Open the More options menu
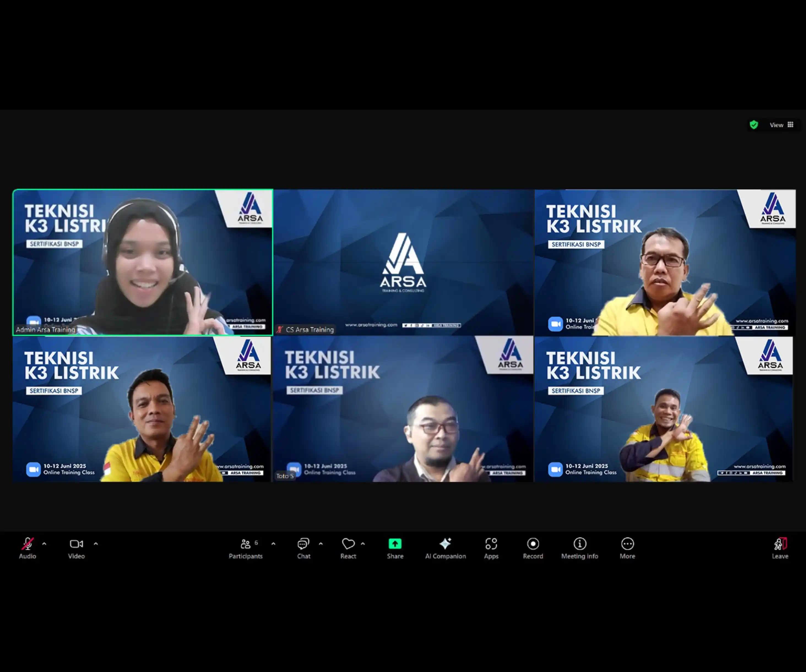This screenshot has height=672, width=806. 627,548
